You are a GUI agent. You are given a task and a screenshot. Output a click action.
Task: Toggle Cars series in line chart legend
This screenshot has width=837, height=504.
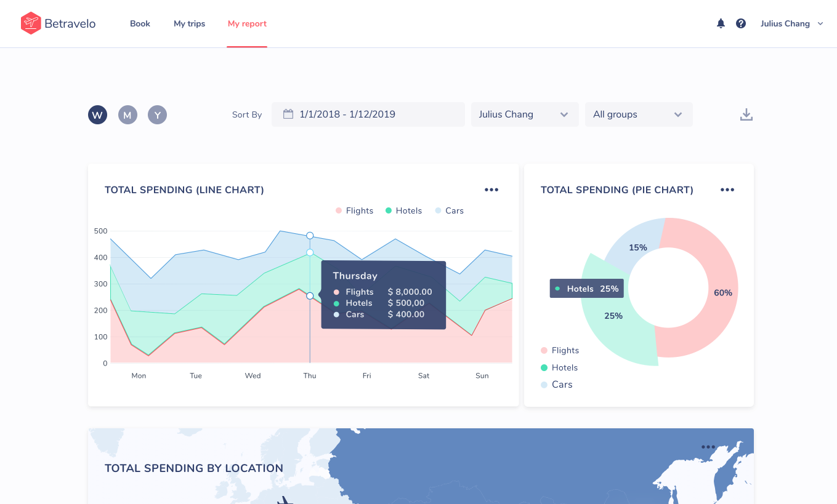click(449, 210)
